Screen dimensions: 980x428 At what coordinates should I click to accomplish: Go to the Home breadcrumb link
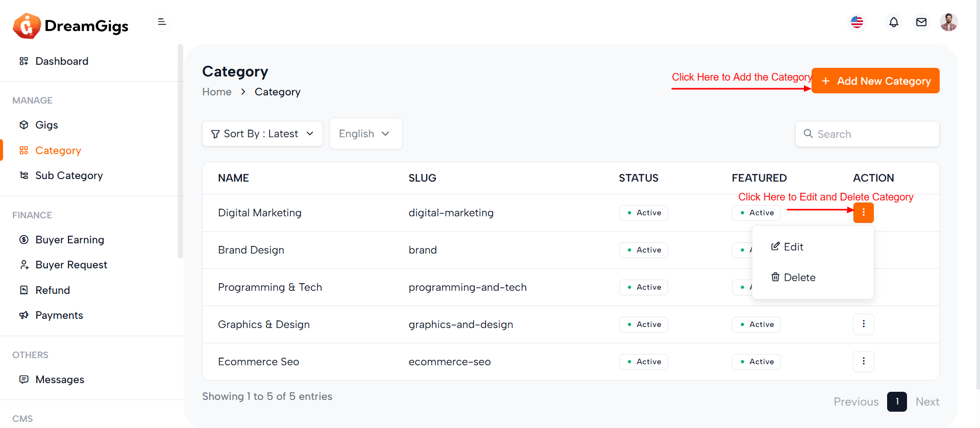pos(216,92)
